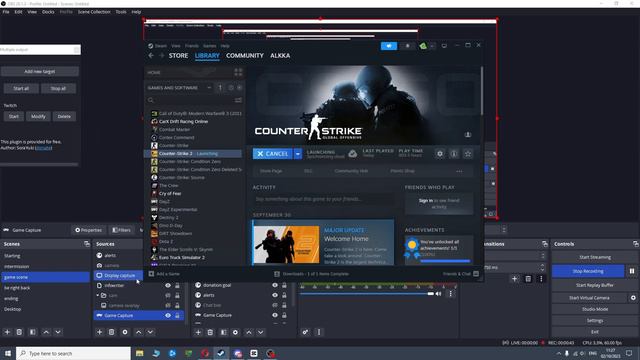
Task: Open source properties gear in Sources toolbar
Action: [125, 332]
